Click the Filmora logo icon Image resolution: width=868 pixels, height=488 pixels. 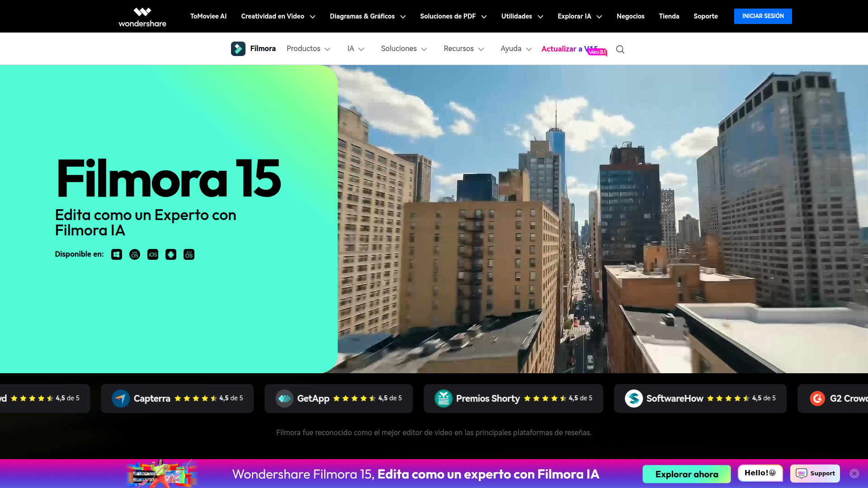pyautogui.click(x=238, y=49)
